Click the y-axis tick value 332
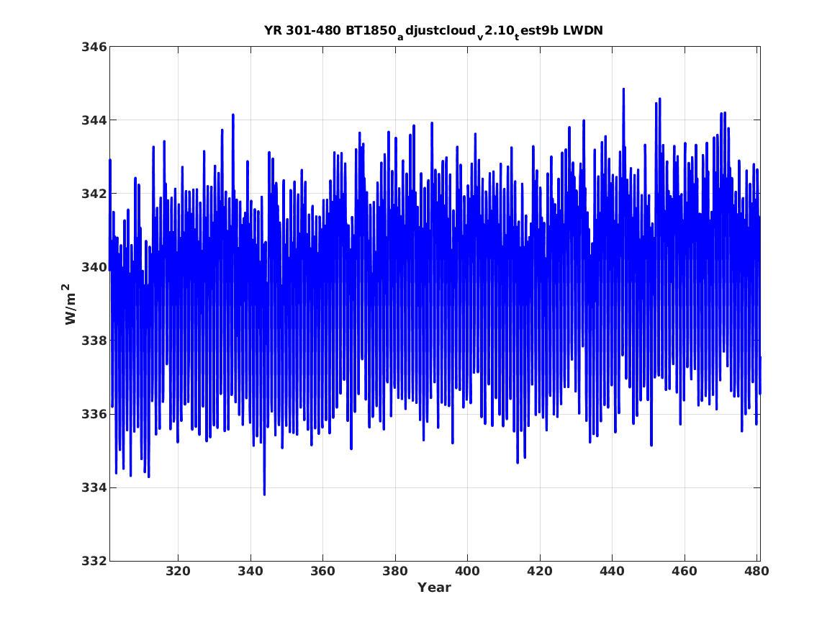This screenshot has height=630, width=840. click(94, 561)
